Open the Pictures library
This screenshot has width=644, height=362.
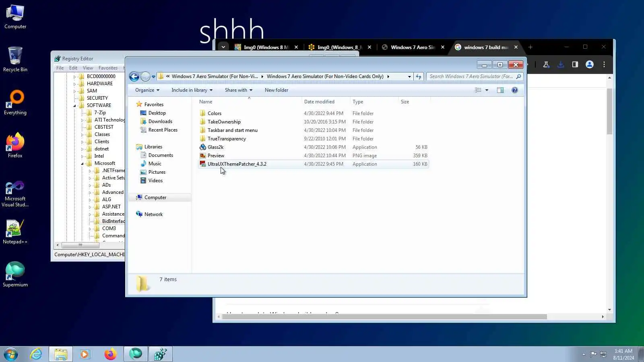click(157, 172)
